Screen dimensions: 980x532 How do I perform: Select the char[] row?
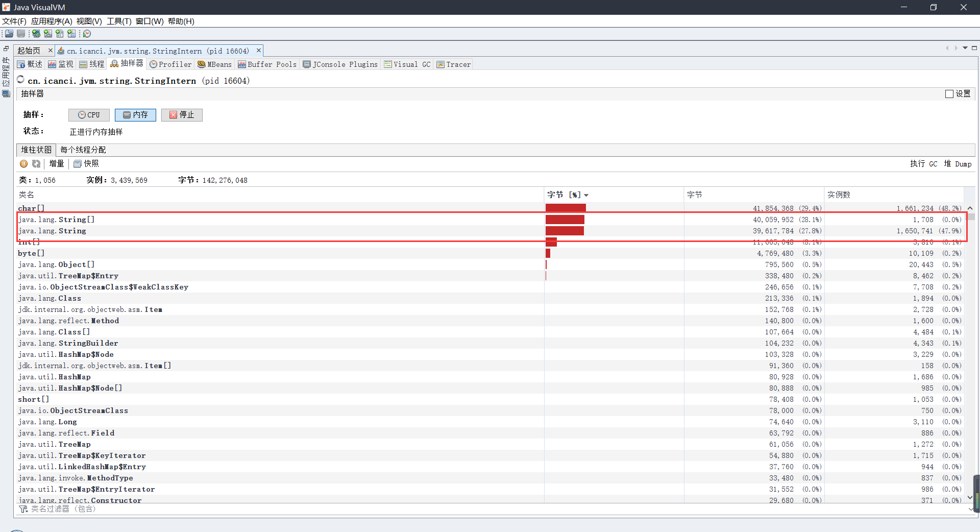coord(490,208)
